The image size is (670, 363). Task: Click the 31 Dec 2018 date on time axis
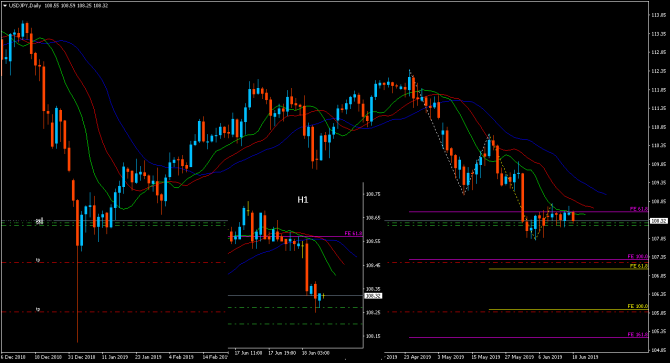(82, 357)
